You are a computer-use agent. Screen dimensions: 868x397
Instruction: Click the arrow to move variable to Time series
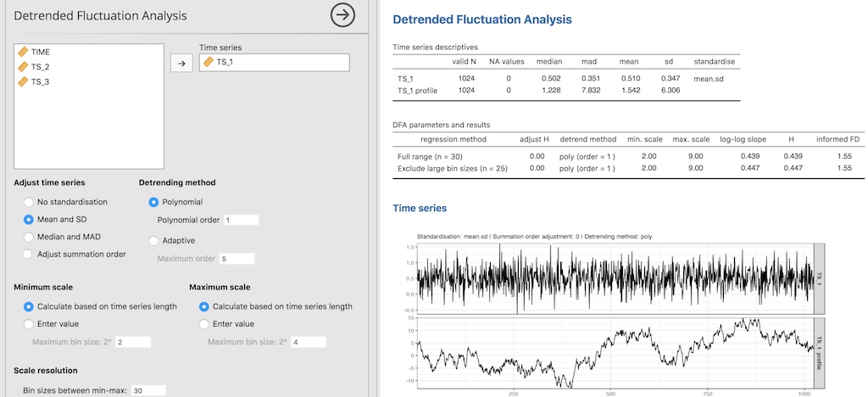(181, 63)
